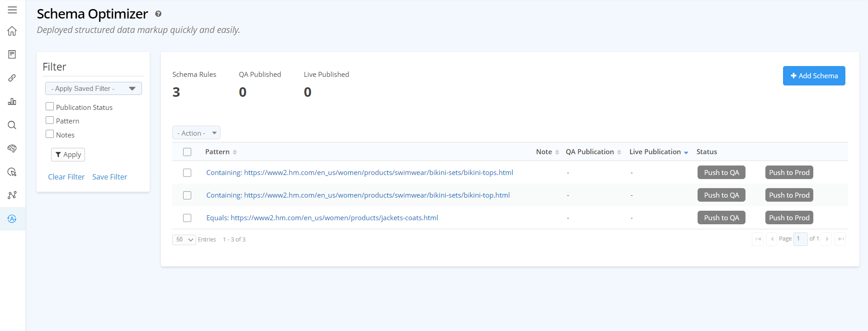Open the brain sidebar icon
Viewport: 868px width, 331px height.
coord(12,149)
